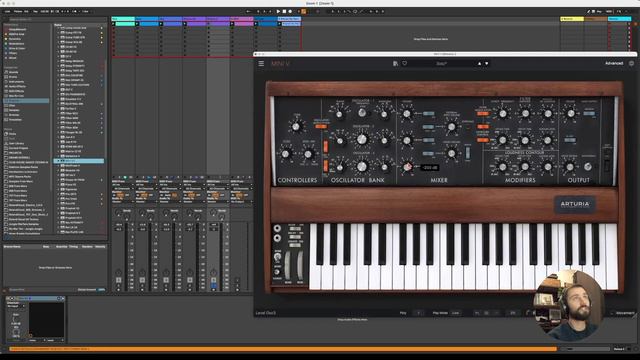
Task: Open the Mini V preset library icon
Action: pos(395,63)
